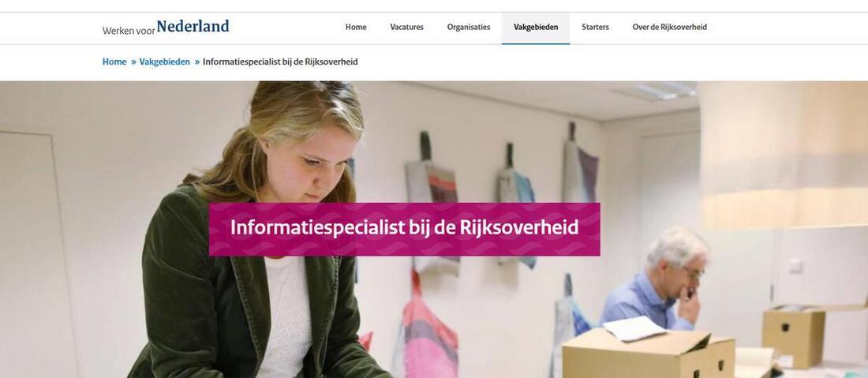The width and height of the screenshot is (868, 378).
Task: Click the blurred lamp shade in photo corner
Action: pos(784,155)
